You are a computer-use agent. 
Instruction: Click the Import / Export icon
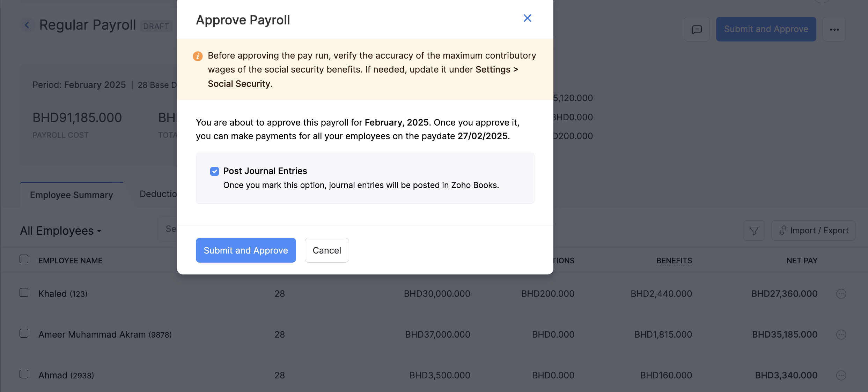(813, 230)
